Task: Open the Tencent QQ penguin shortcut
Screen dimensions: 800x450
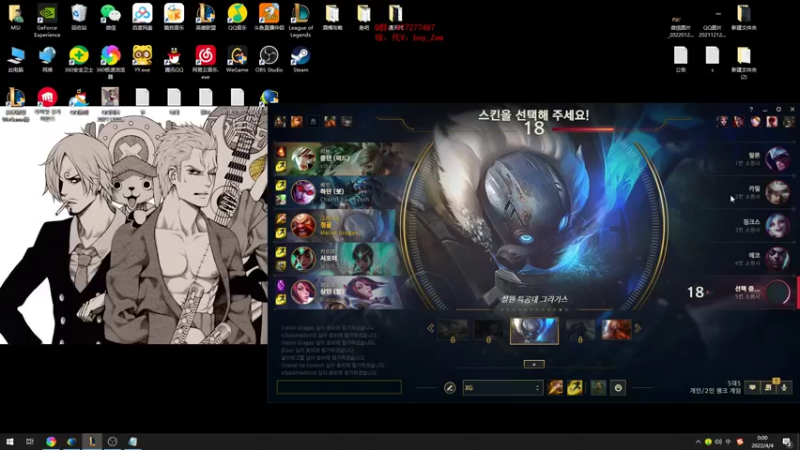Action: [x=174, y=59]
